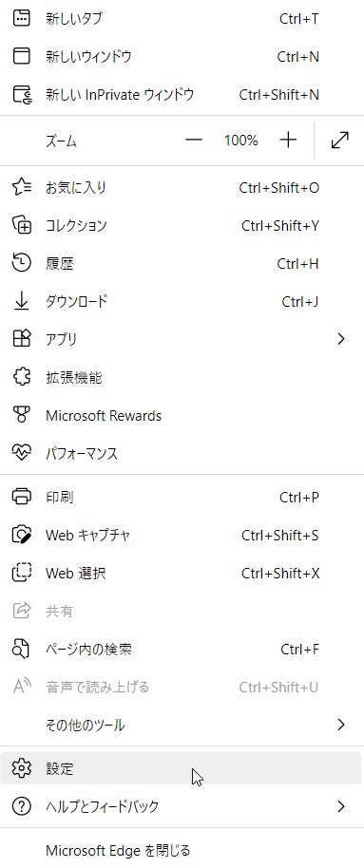Screen dimensions: 364x868
Task: Select Web キャプチャ from the menu
Action: pyautogui.click(x=182, y=536)
